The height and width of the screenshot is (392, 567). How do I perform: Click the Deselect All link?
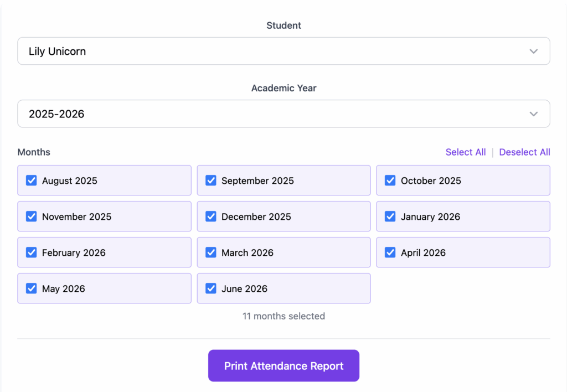(524, 152)
